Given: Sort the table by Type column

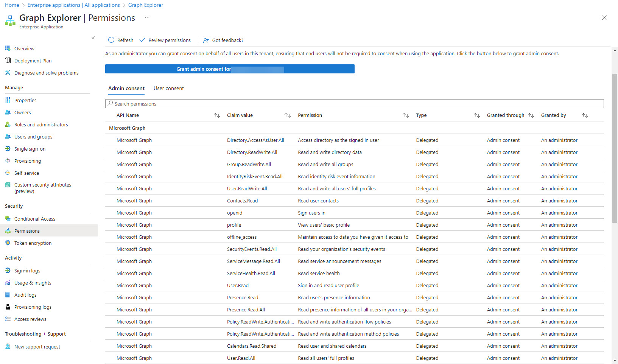Looking at the screenshot, I should click(477, 115).
